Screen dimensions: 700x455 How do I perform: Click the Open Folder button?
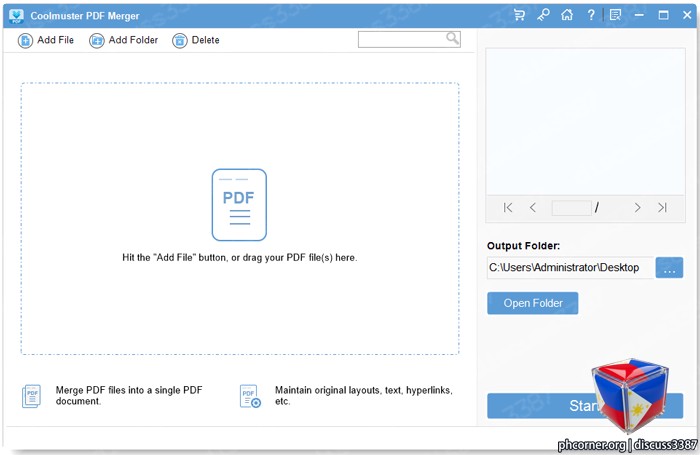(x=533, y=303)
